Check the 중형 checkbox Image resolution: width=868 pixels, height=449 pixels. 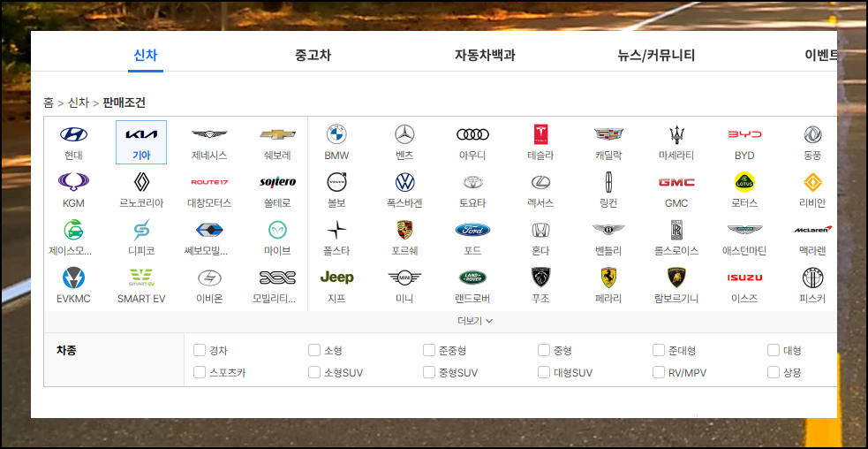(x=544, y=350)
